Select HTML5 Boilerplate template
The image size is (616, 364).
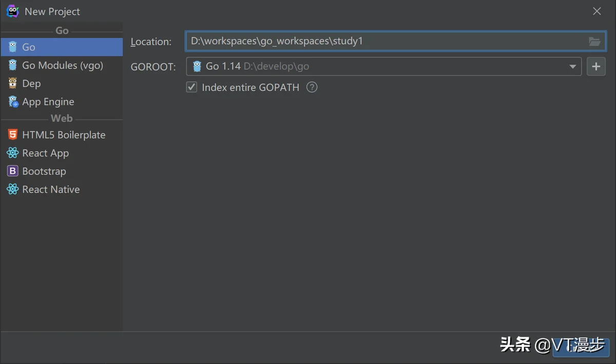(62, 135)
